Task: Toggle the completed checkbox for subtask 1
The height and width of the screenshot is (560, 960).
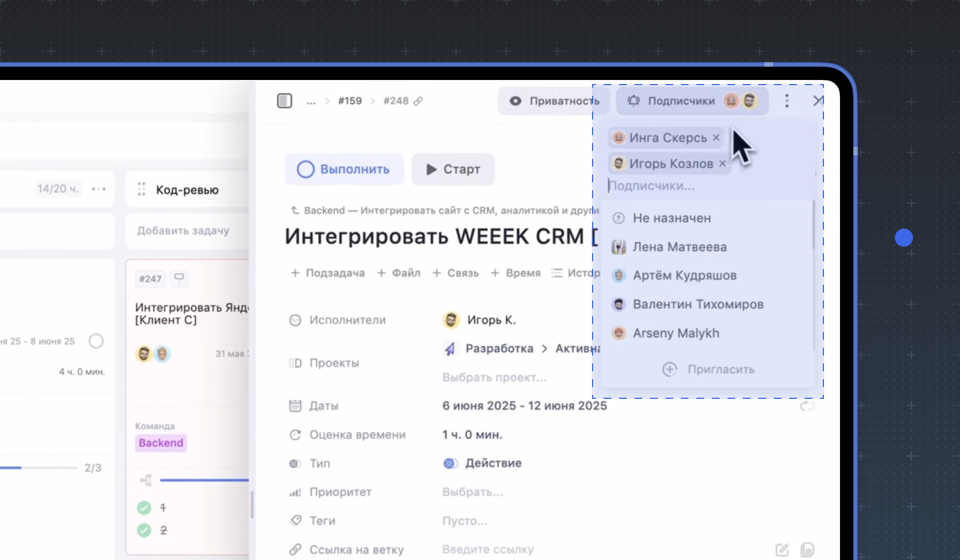Action: click(x=144, y=507)
